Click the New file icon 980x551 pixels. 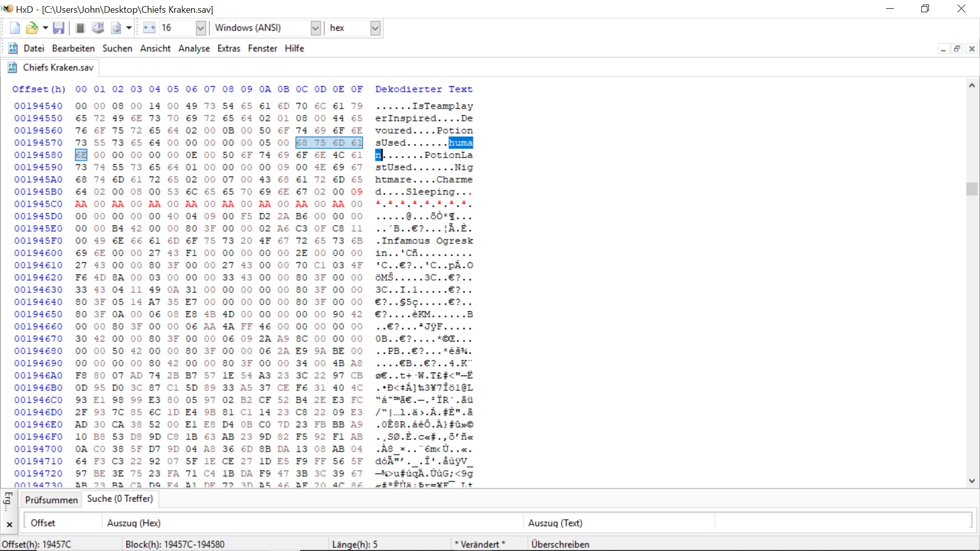tap(15, 28)
